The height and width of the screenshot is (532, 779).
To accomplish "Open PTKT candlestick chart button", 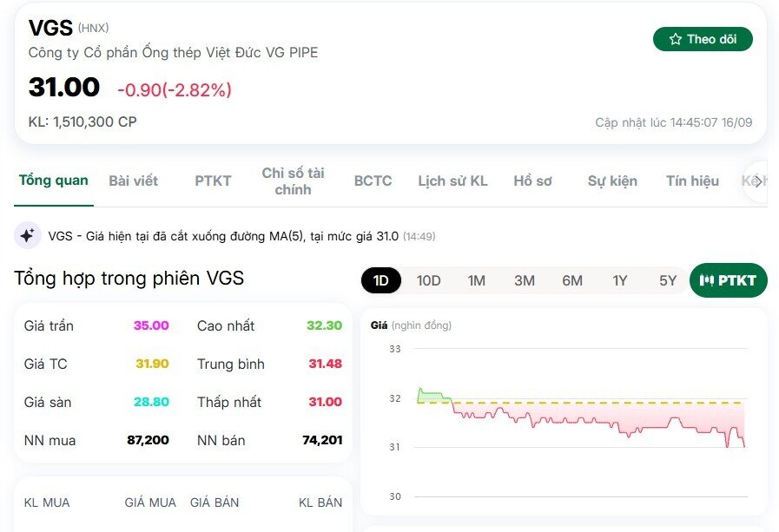I will pyautogui.click(x=728, y=280).
